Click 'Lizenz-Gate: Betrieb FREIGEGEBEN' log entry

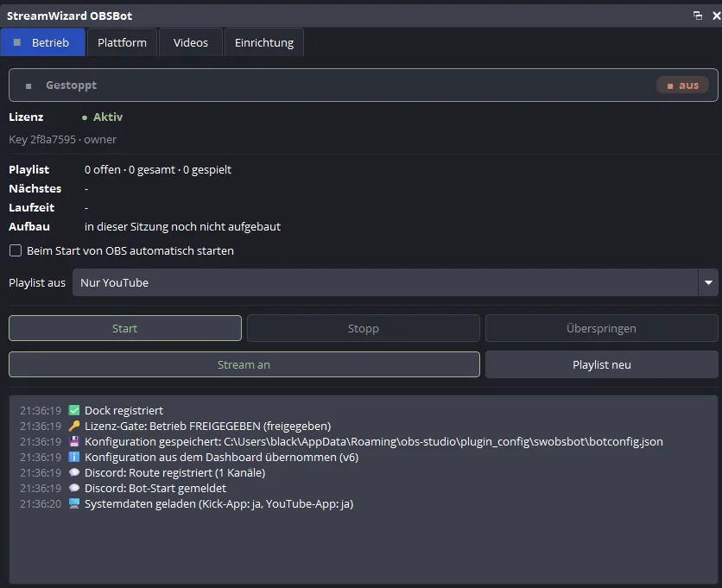point(207,426)
